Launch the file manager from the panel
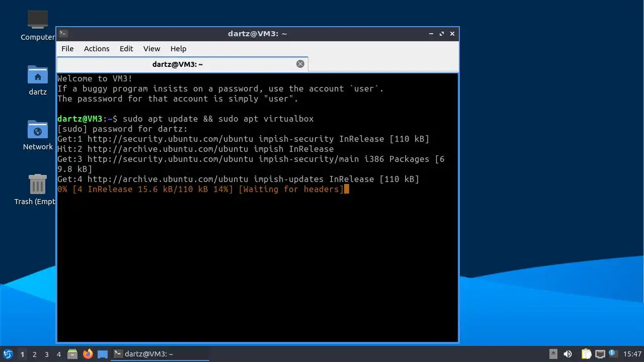644x362 pixels. (72, 354)
